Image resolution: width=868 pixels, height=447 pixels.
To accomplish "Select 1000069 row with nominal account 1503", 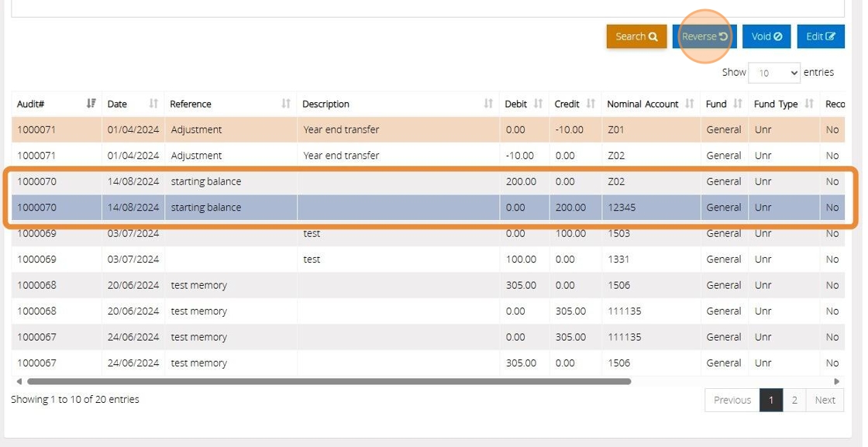I will click(x=428, y=233).
